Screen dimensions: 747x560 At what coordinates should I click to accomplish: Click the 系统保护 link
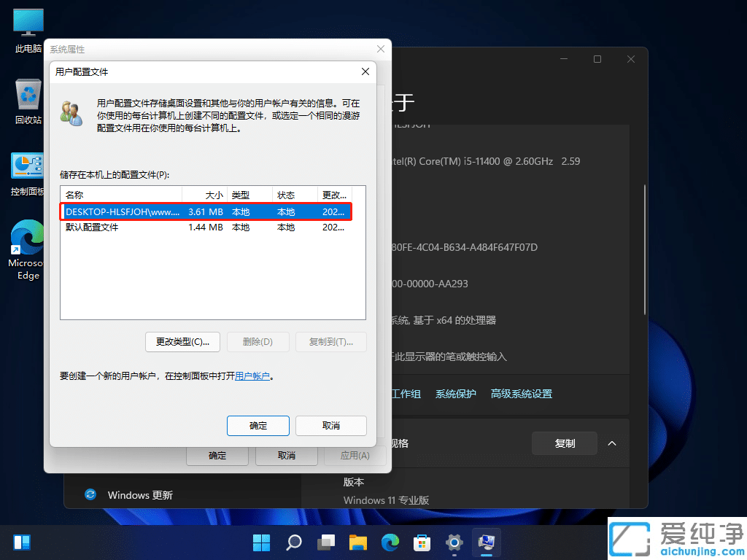456,393
